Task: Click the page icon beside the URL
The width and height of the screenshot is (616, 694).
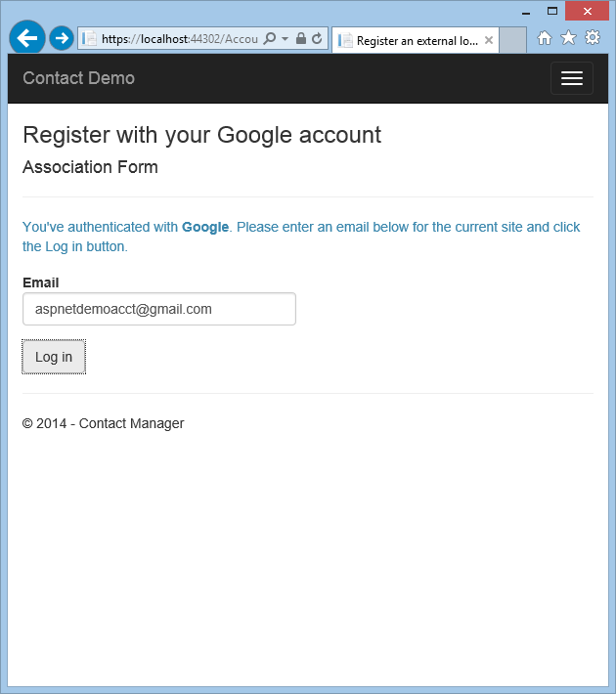Action: (x=90, y=39)
